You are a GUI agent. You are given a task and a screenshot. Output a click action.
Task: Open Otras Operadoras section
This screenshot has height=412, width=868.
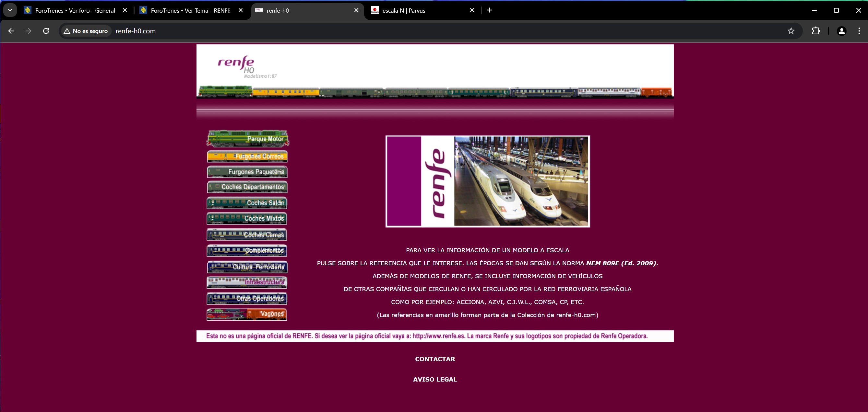click(x=247, y=298)
